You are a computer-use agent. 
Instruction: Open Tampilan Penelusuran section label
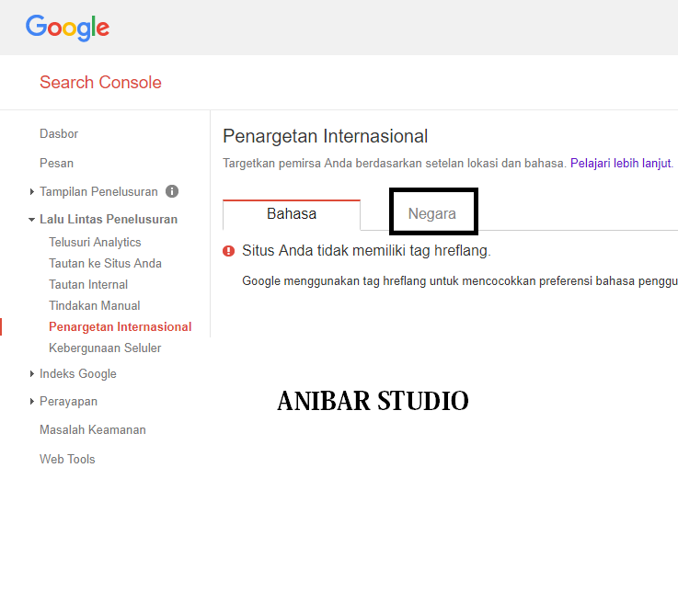point(98,191)
